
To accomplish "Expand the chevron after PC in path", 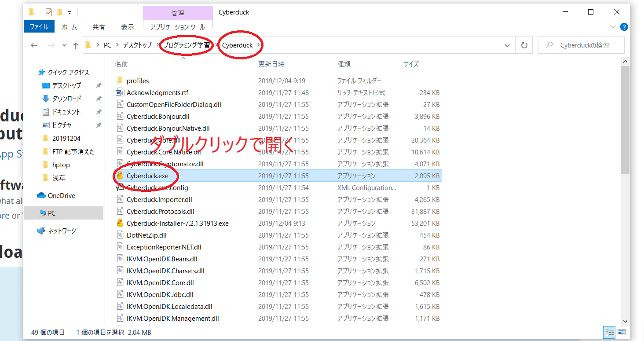I will click(117, 45).
